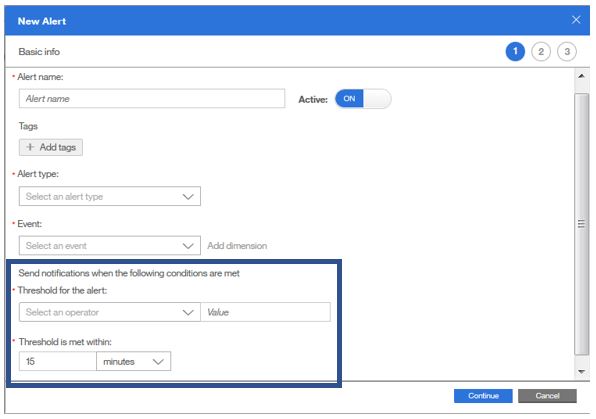Click the vertical scrollbar thumb
Viewport: 596px width, 419px height.
click(581, 224)
